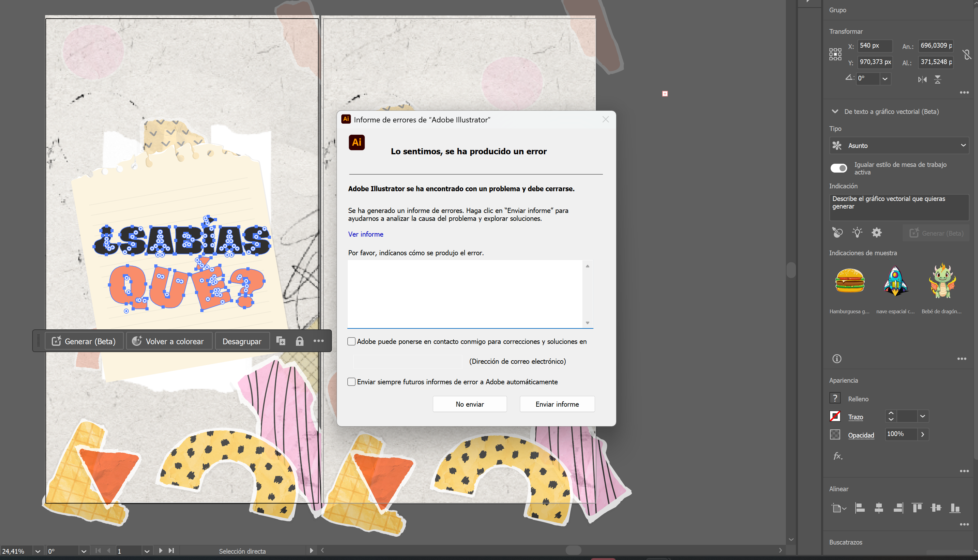Select the horizontal align left icon in Alinear

860,508
